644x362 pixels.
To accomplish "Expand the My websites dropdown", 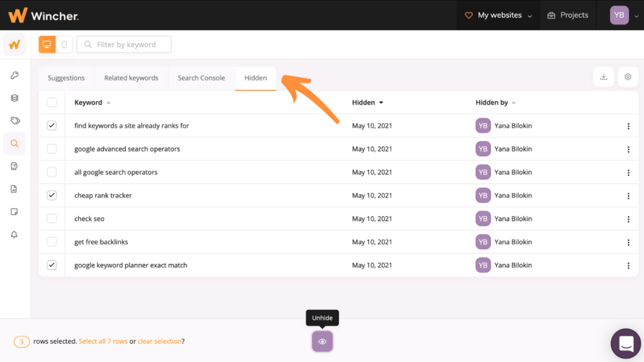I will (x=499, y=15).
